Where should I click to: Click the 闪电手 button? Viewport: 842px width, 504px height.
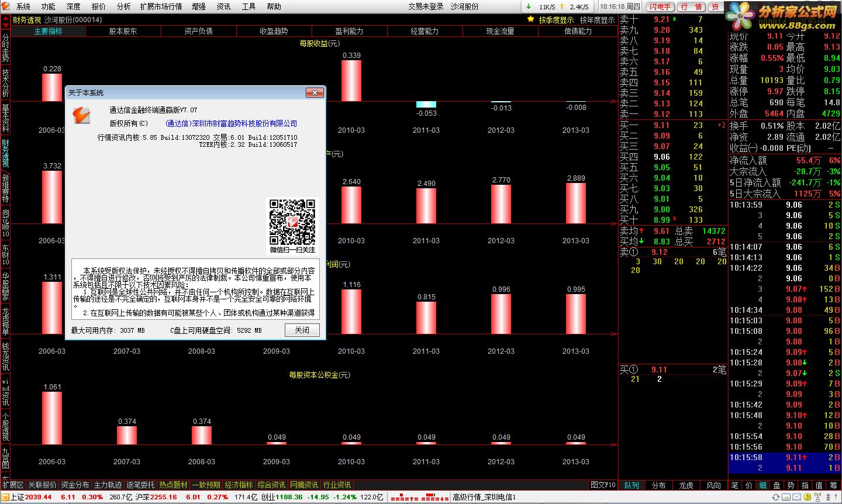(x=660, y=6)
